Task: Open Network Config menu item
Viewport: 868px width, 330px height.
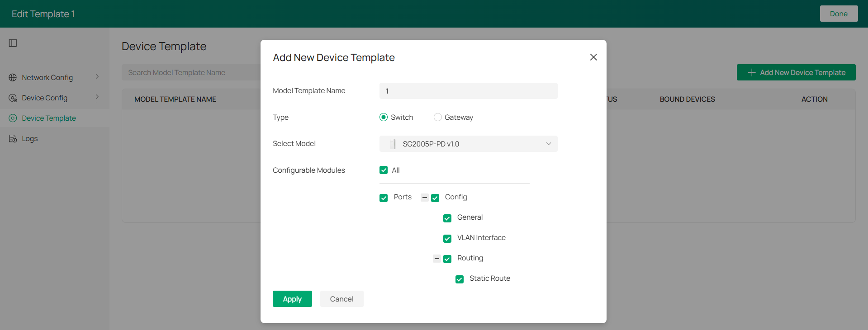Action: pyautogui.click(x=54, y=77)
